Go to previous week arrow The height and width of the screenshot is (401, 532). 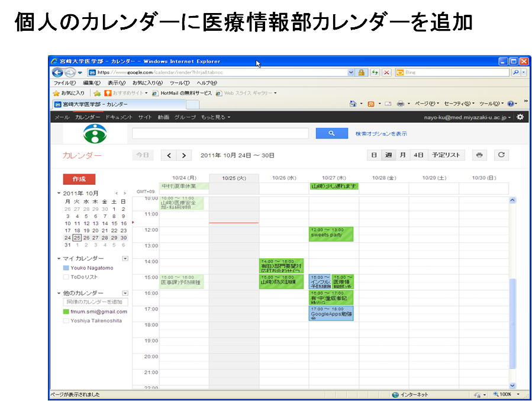pos(169,155)
